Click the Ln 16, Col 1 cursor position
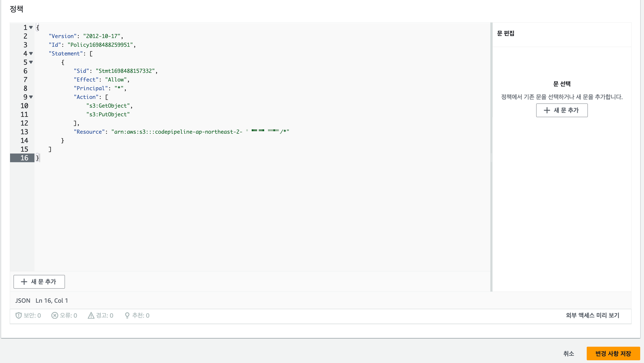This screenshot has width=644, height=363. point(52,301)
